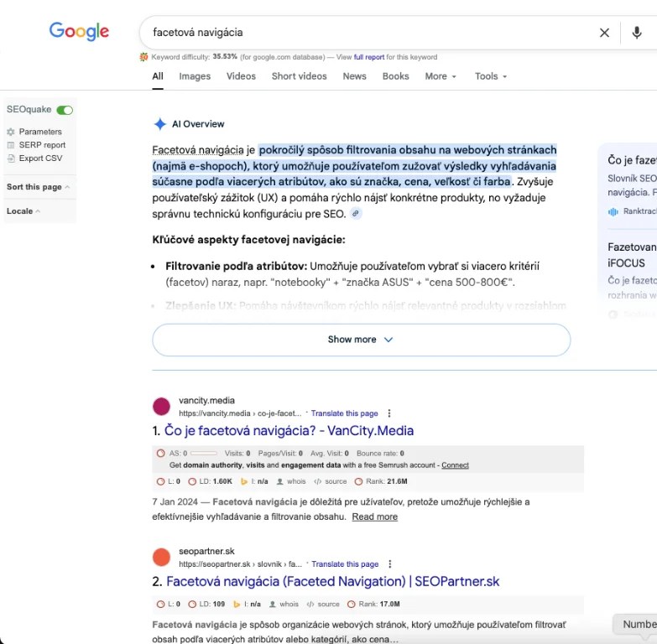Click Show more in AI Overview
The height and width of the screenshot is (644, 657).
tap(361, 340)
